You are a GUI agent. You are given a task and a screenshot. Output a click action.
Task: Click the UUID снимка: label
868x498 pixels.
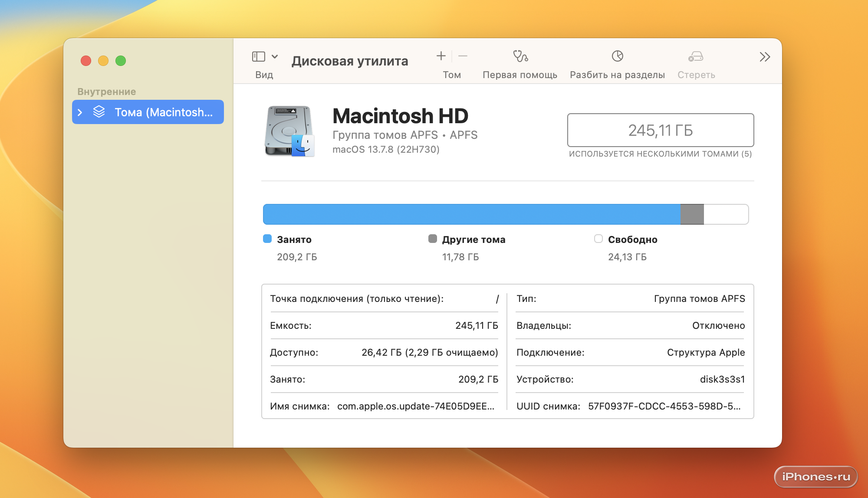(549, 406)
